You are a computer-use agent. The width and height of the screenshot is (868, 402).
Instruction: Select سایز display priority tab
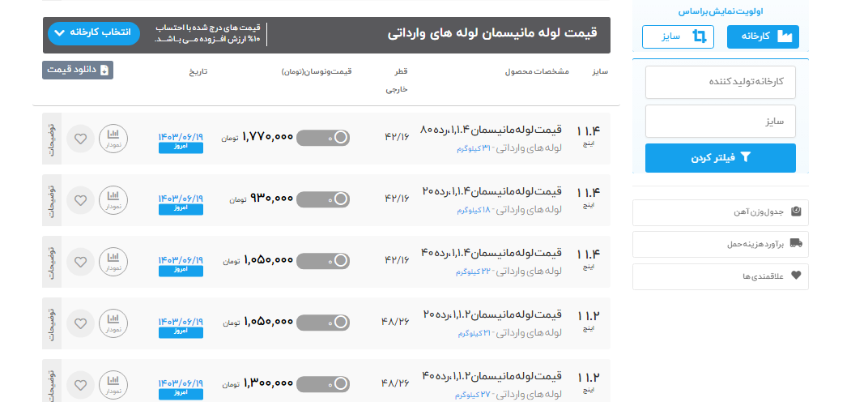pos(678,36)
